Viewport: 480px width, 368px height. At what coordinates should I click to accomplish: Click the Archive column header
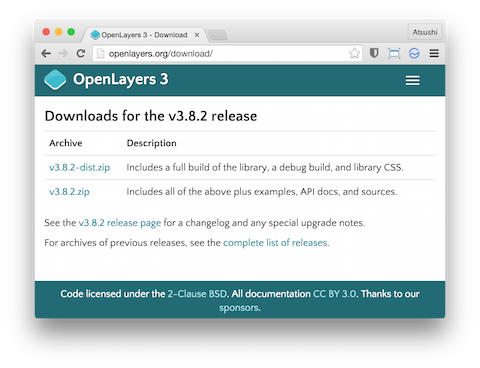tap(66, 143)
